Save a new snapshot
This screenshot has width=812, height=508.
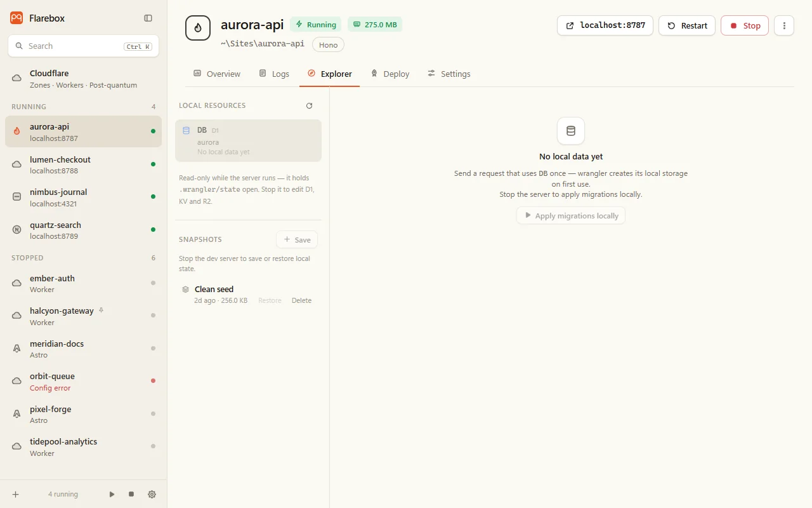(297, 239)
